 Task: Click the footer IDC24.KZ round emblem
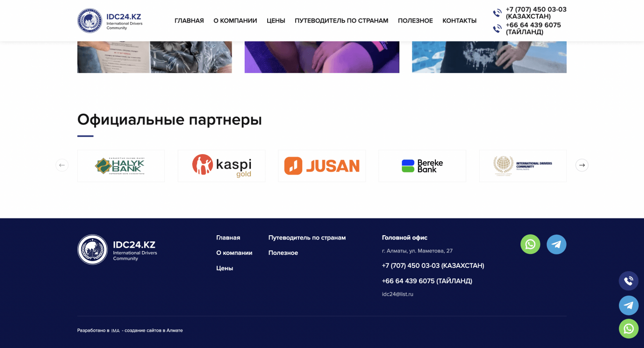93,250
